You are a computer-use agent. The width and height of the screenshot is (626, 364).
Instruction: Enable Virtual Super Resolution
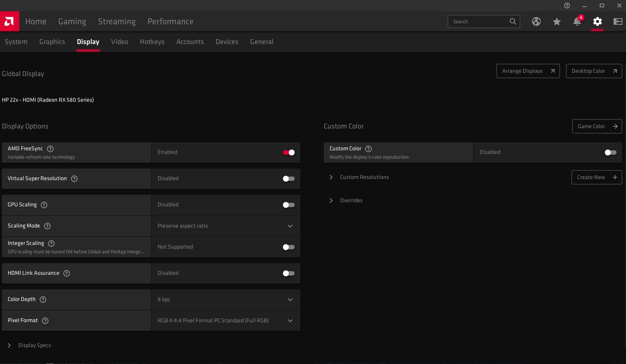click(x=288, y=179)
